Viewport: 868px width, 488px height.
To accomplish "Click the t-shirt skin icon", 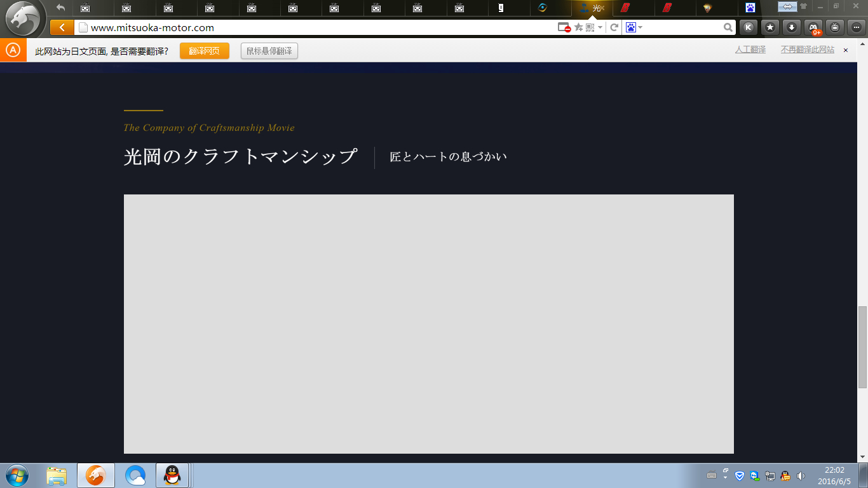I will (804, 6).
